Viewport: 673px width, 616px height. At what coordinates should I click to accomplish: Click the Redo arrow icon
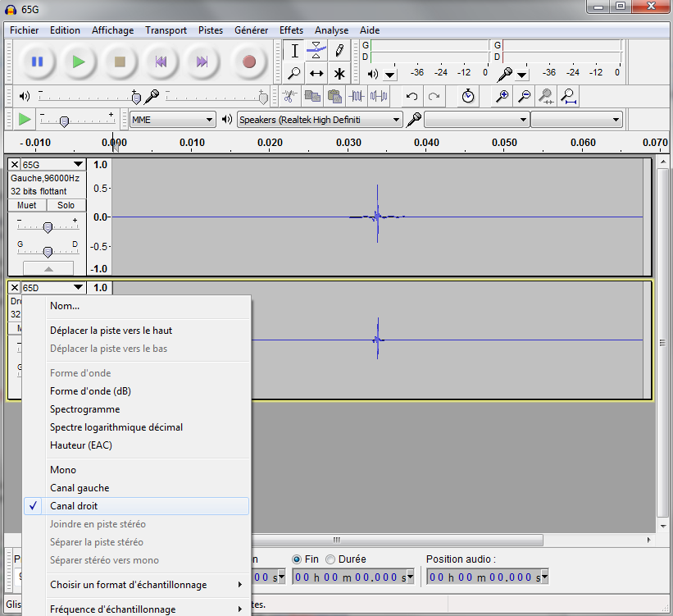coord(434,96)
